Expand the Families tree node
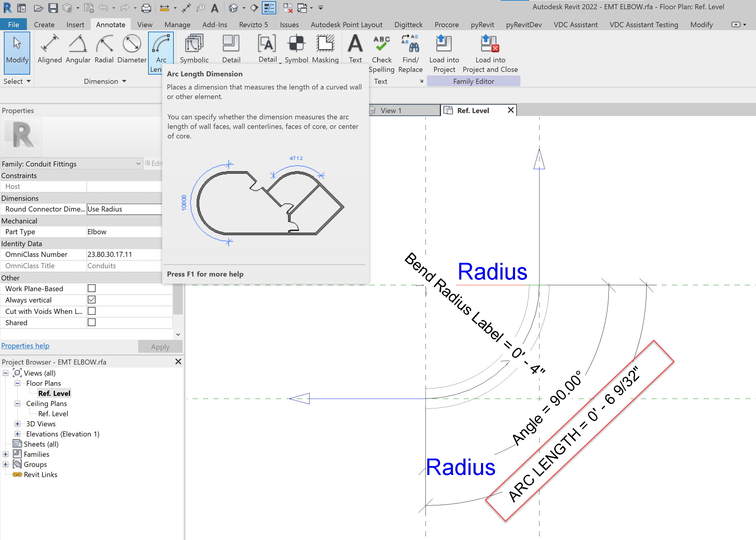 [6, 454]
